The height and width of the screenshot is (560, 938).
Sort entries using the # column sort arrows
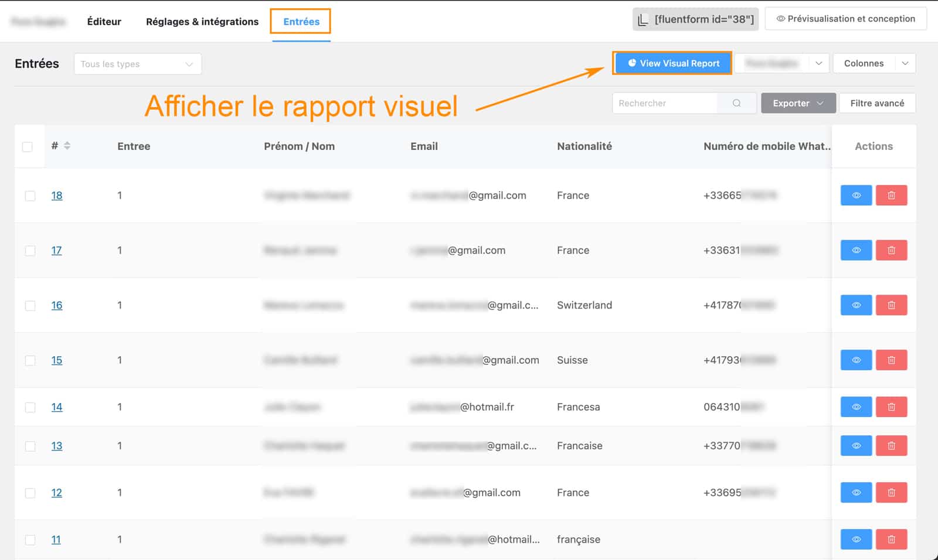pyautogui.click(x=67, y=146)
